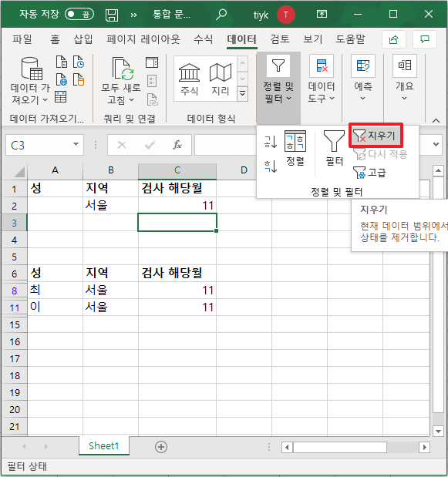Open the search magnifier in title bar

(221, 15)
